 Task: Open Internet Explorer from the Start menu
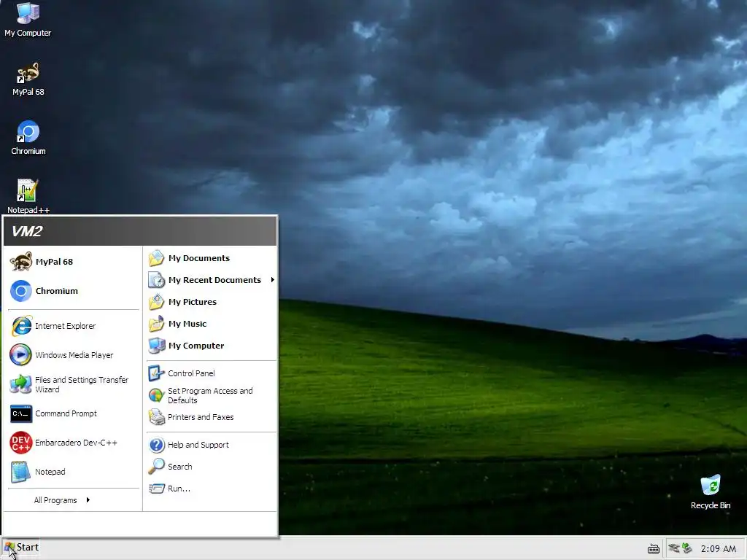[74, 326]
